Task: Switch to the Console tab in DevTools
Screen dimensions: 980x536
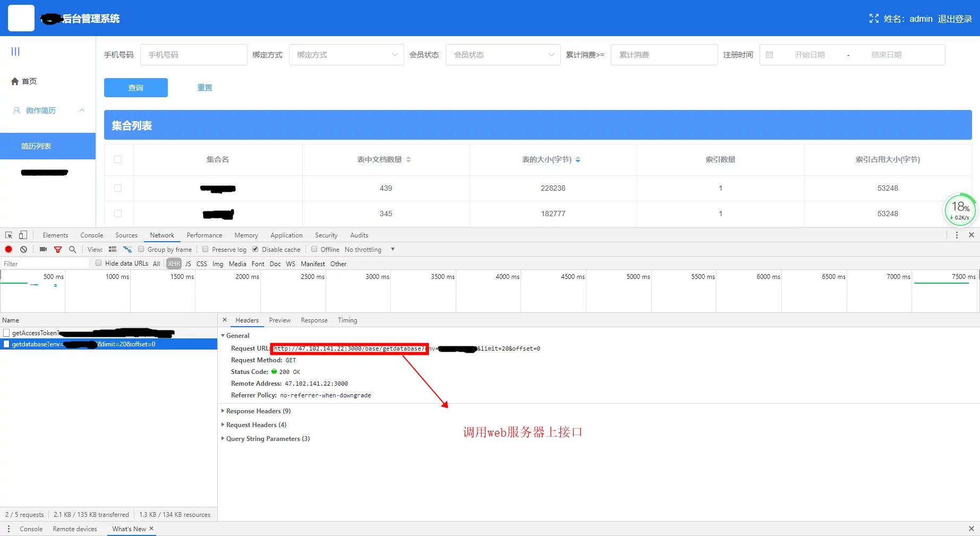Action: (x=92, y=235)
